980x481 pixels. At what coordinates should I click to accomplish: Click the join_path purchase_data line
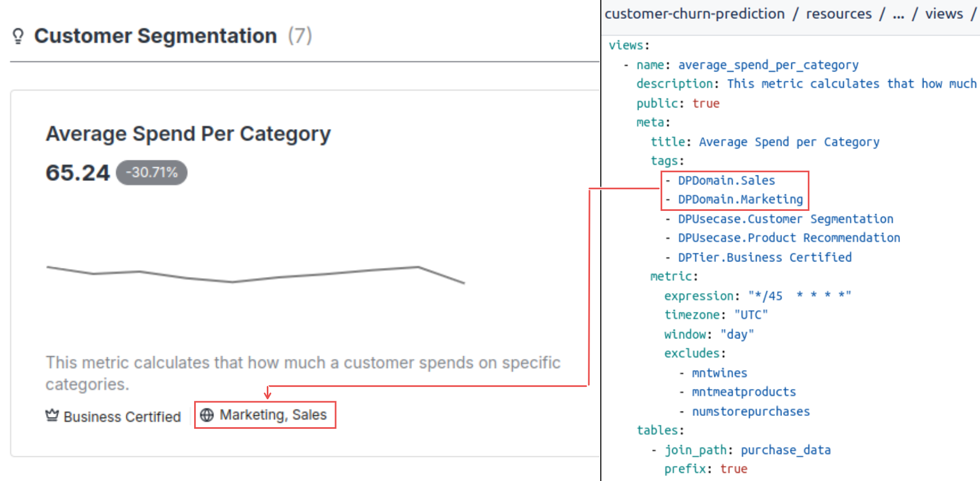point(741,450)
